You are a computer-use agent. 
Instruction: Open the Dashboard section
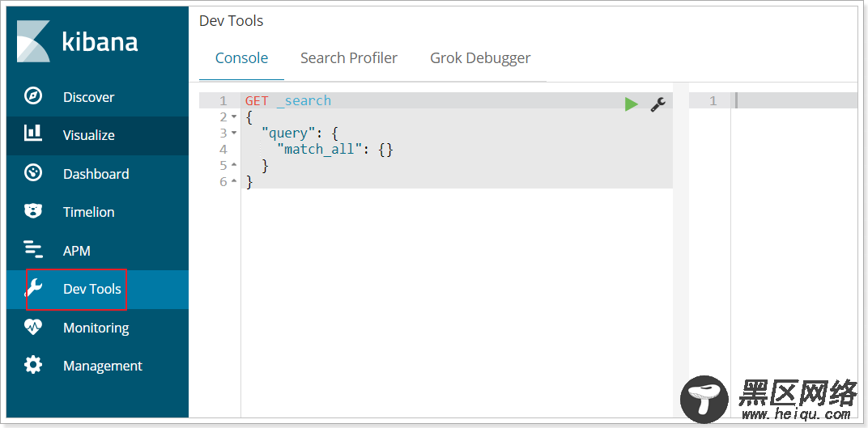coord(96,174)
